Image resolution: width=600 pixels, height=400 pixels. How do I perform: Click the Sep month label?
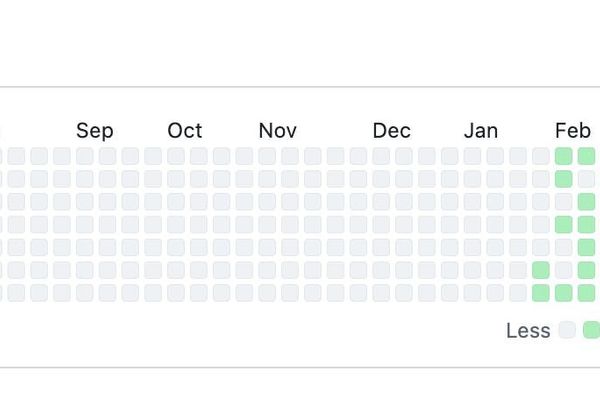click(95, 131)
